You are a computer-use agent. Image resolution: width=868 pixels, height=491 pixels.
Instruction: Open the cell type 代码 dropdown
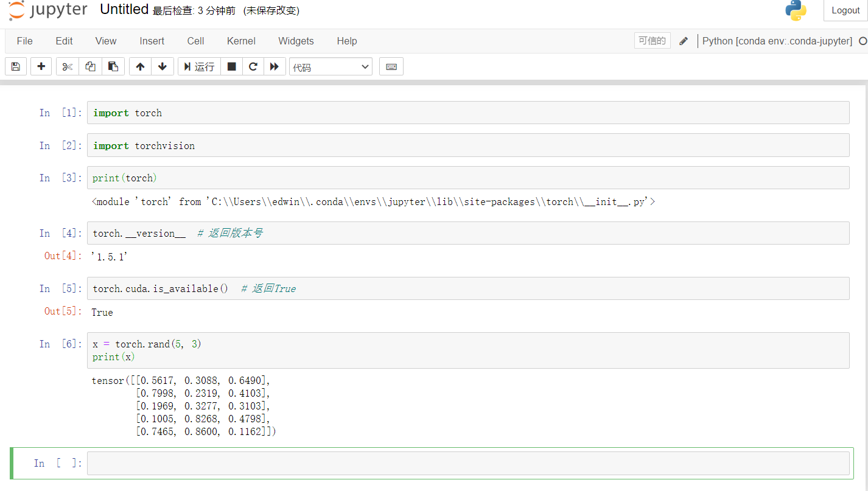(331, 66)
